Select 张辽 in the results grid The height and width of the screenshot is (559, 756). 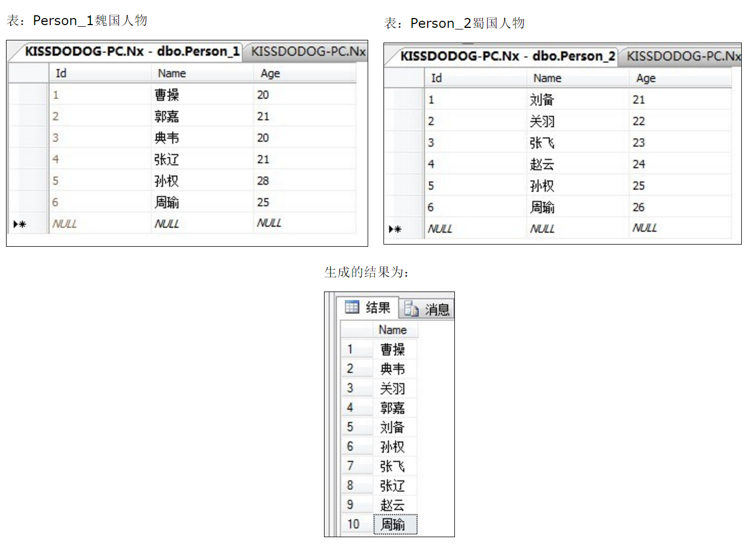(x=395, y=485)
